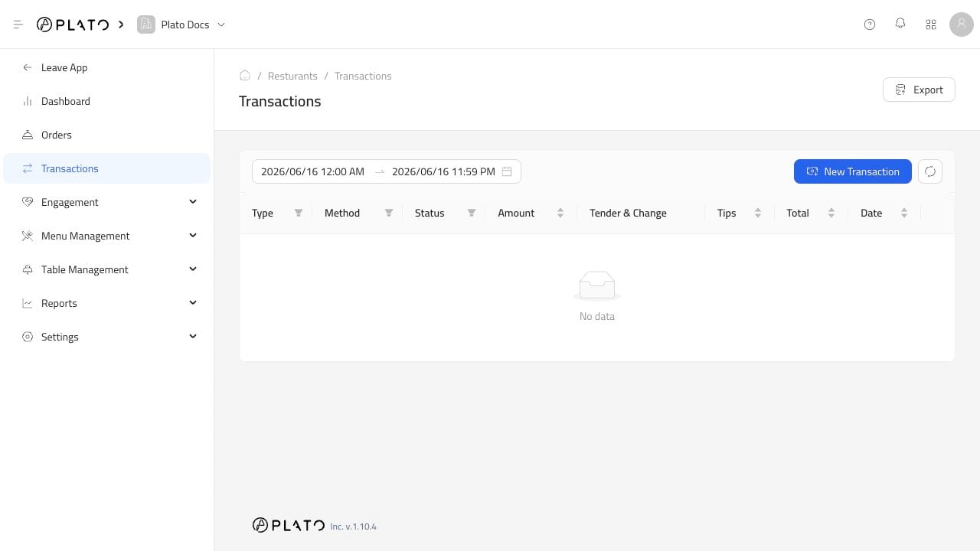Click the end date 2026/06/16 11:59 PM field

point(443,171)
